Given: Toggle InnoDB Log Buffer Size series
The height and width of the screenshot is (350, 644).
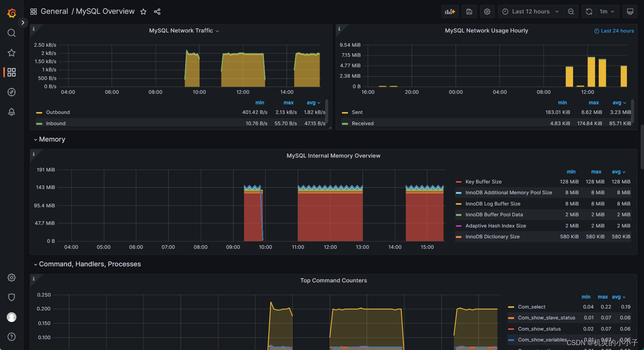Looking at the screenshot, I should [493, 204].
